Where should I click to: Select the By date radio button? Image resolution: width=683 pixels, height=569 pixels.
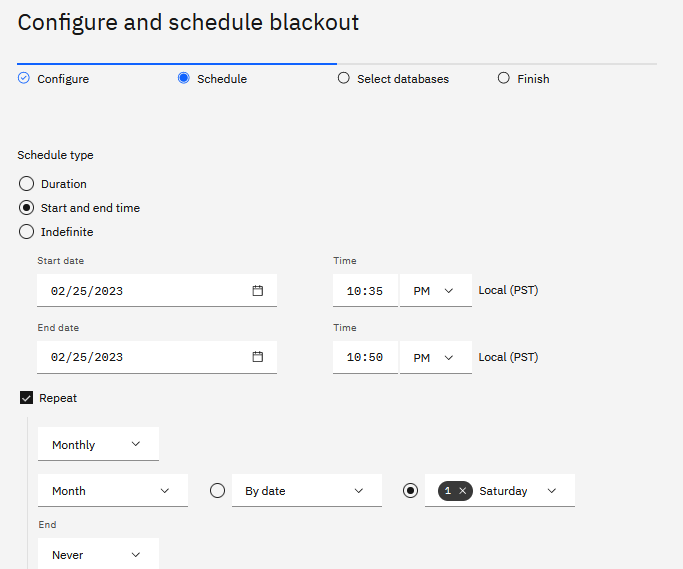[217, 491]
